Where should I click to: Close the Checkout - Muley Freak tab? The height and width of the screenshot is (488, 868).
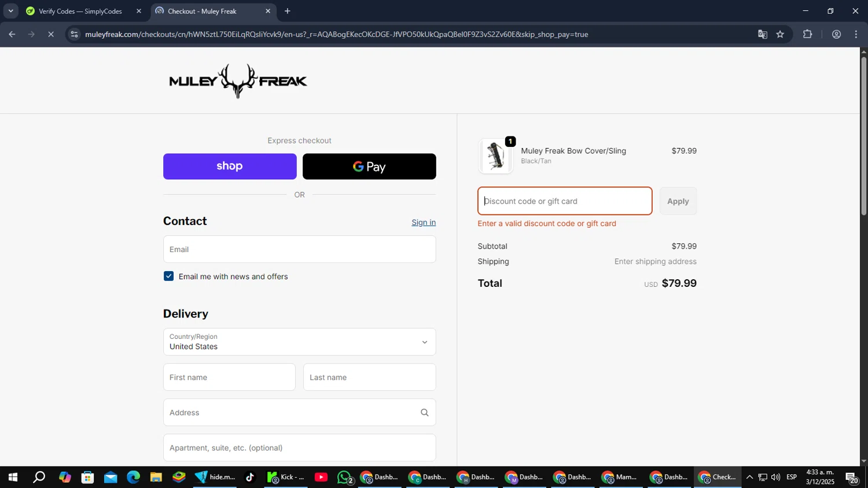(268, 11)
